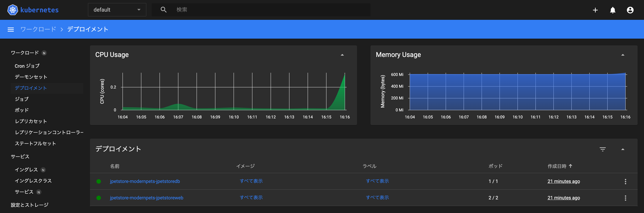
Task: Open the filter icon on the デプロイメント table
Action: (x=603, y=149)
